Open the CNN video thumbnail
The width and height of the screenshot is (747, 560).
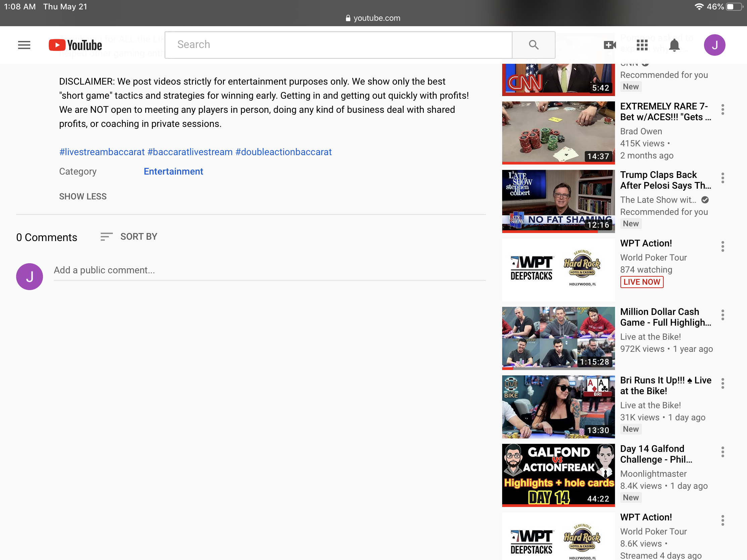pyautogui.click(x=558, y=80)
